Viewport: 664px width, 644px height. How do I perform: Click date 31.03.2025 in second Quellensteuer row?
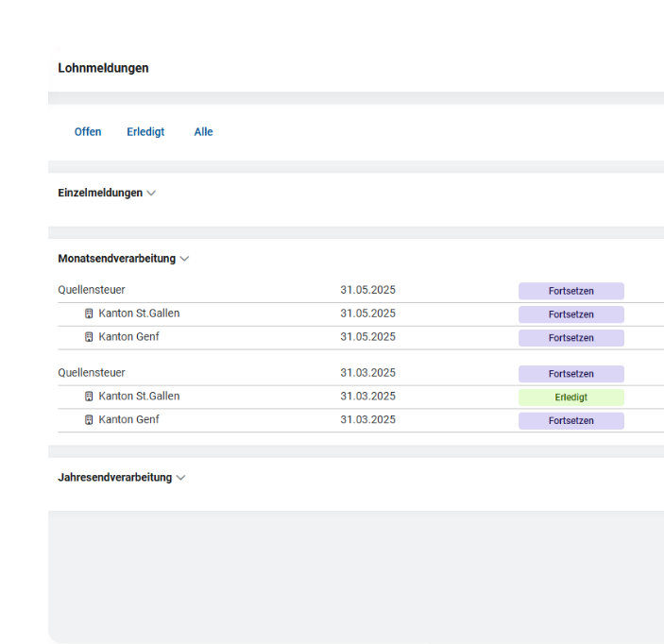(x=368, y=373)
